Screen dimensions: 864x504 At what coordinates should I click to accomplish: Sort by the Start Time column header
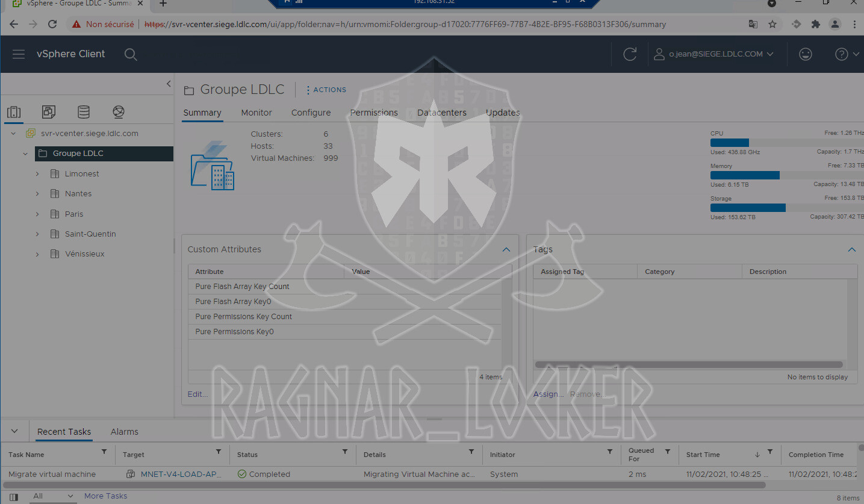pyautogui.click(x=703, y=455)
